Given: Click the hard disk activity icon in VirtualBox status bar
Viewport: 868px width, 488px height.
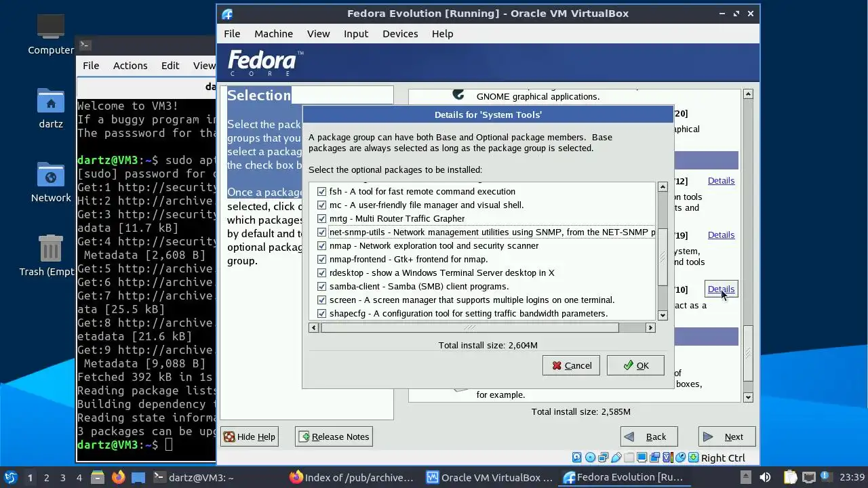Looking at the screenshot, I should click(x=577, y=457).
